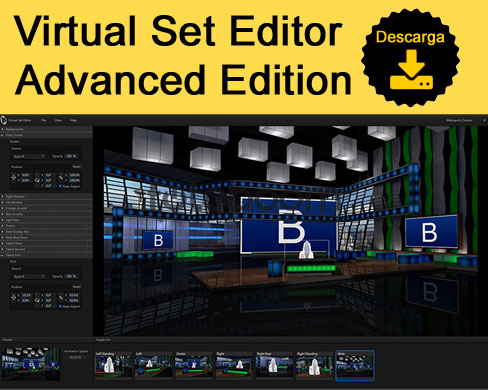Image resolution: width=488 pixels, height=390 pixels.
Task: Open Front Screen source input dropdown
Action: tap(29, 156)
